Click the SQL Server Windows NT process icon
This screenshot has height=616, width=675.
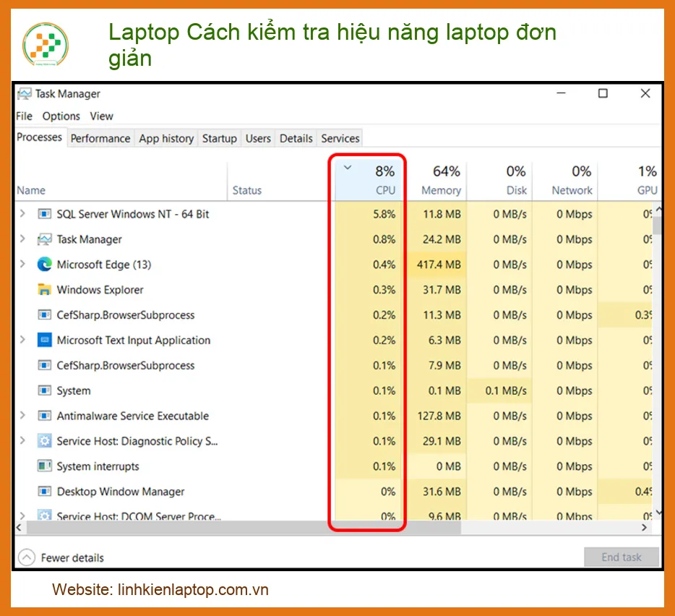click(44, 214)
